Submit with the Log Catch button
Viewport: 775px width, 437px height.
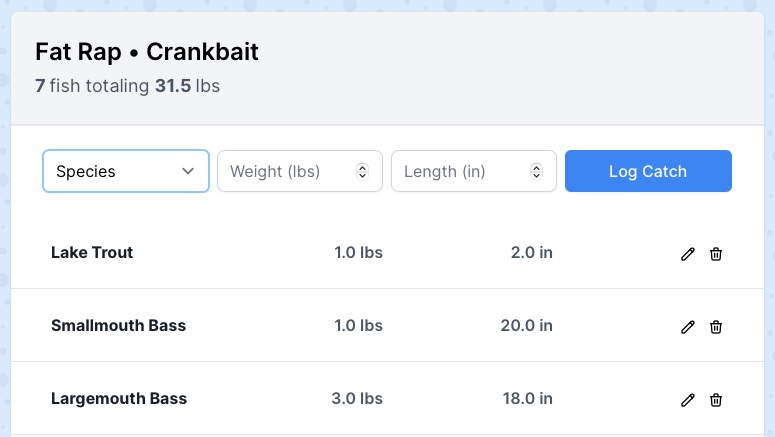click(x=648, y=171)
